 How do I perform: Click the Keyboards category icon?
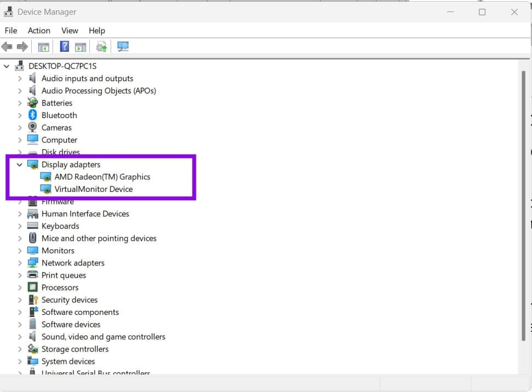tap(33, 226)
